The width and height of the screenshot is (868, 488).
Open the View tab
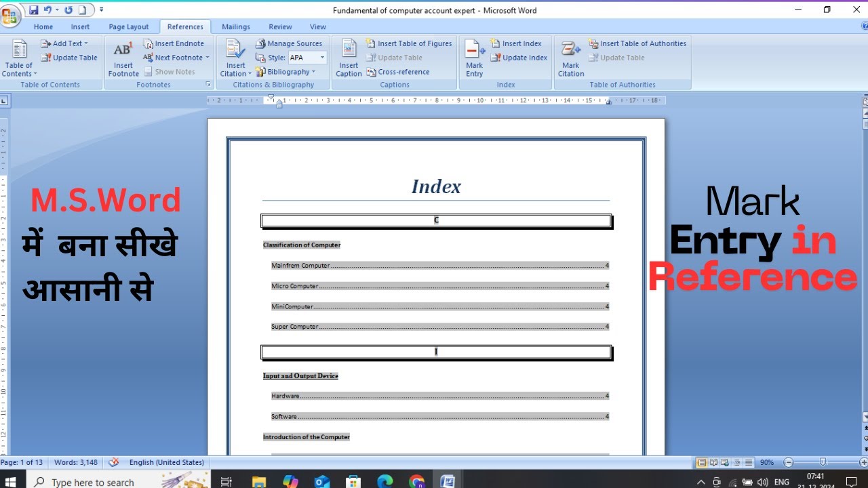318,27
